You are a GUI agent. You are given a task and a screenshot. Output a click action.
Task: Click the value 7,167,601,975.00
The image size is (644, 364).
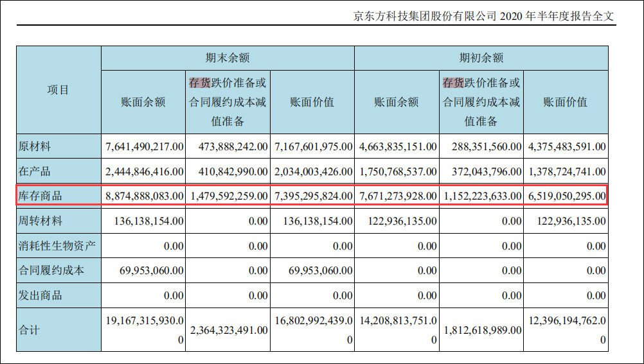point(314,146)
